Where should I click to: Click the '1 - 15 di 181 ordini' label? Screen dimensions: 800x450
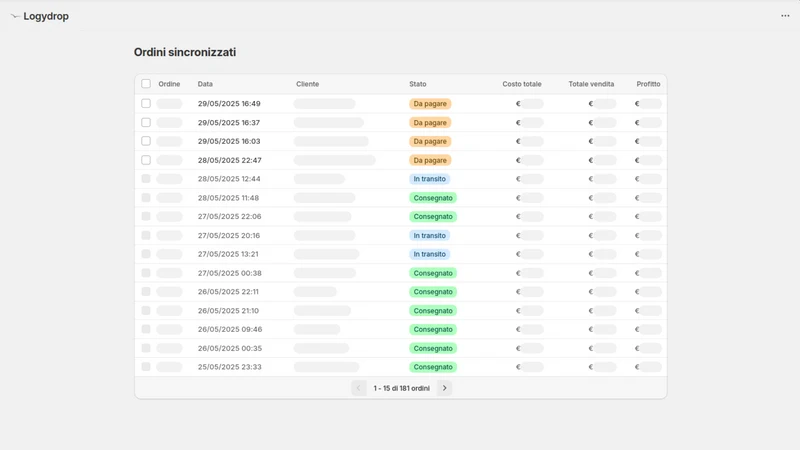coord(402,389)
